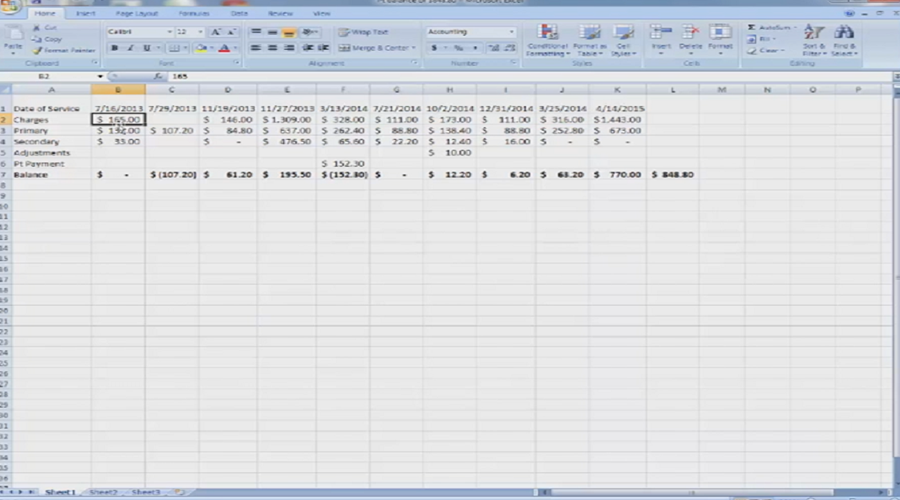Open the font size dropdown
Screen dimensions: 900x500
click(200, 32)
